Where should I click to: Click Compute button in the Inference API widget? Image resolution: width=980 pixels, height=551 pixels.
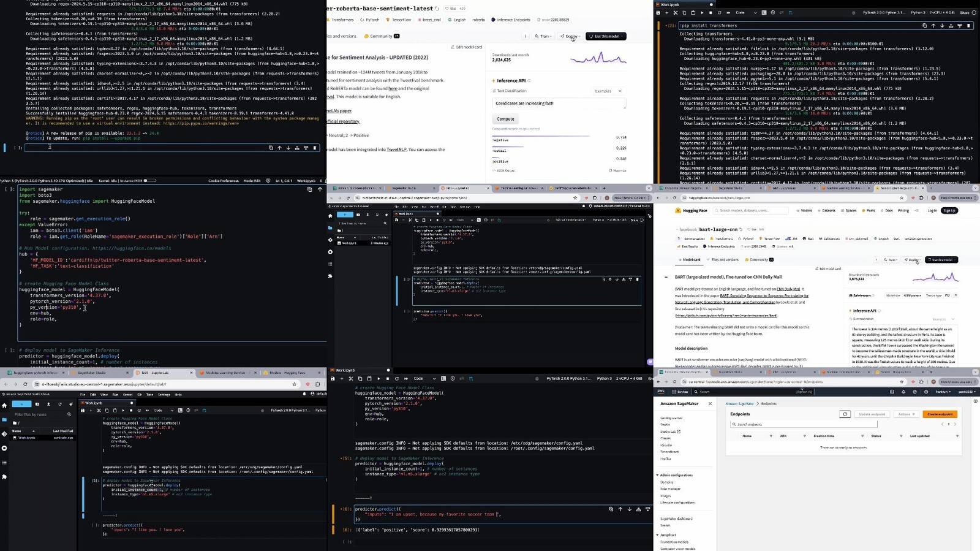tap(505, 119)
